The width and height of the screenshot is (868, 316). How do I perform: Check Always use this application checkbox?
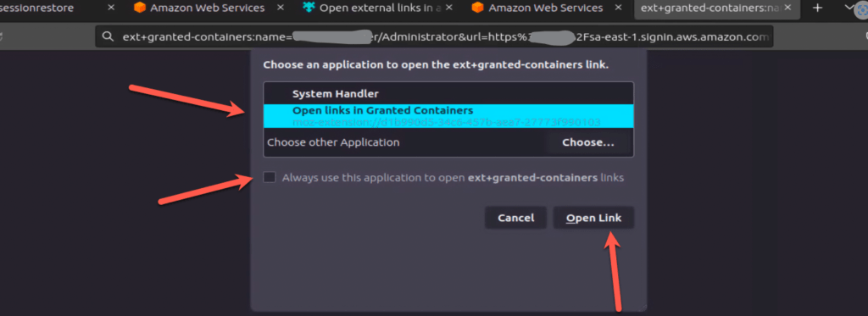(x=269, y=178)
